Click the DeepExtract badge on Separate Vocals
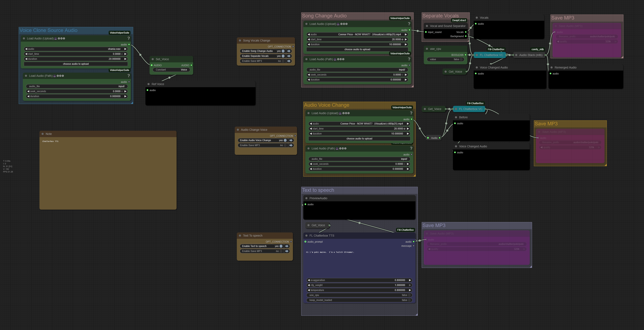Image resolution: width=644 pixels, height=330 pixels. [459, 20]
